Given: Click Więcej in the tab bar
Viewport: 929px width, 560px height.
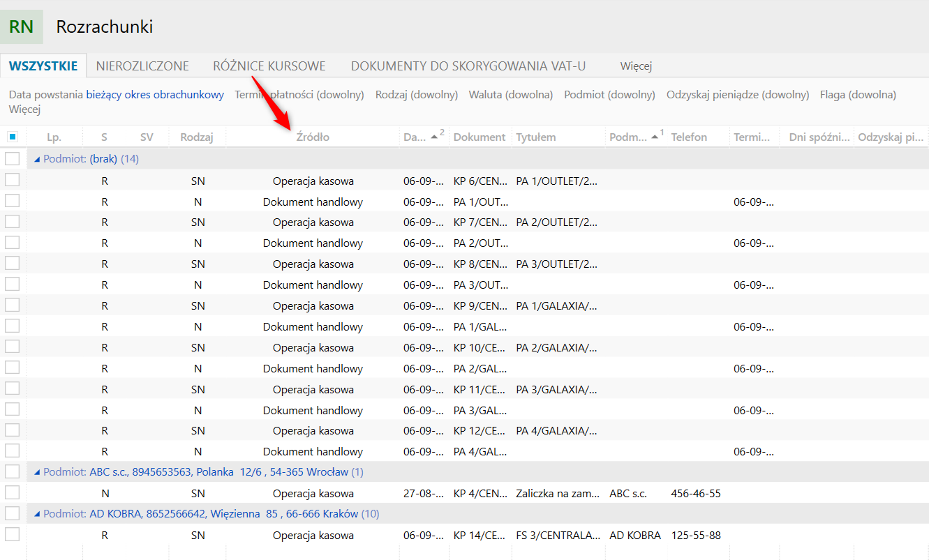Looking at the screenshot, I should pos(636,66).
